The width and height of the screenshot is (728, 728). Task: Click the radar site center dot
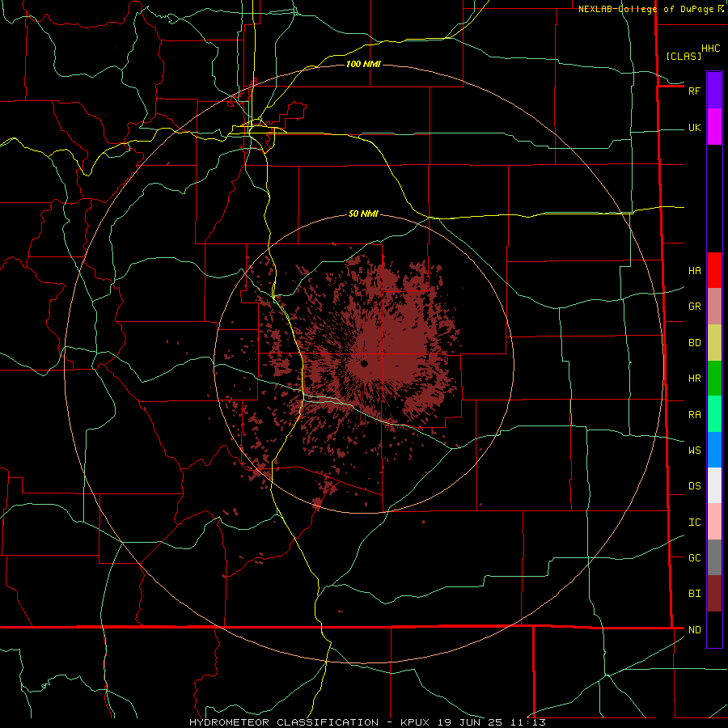365,363
